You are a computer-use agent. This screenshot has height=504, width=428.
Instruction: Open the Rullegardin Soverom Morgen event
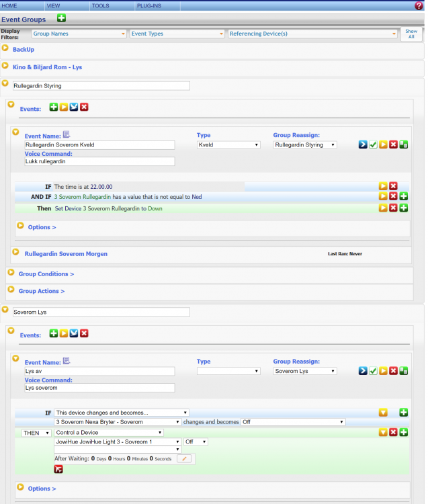66,254
